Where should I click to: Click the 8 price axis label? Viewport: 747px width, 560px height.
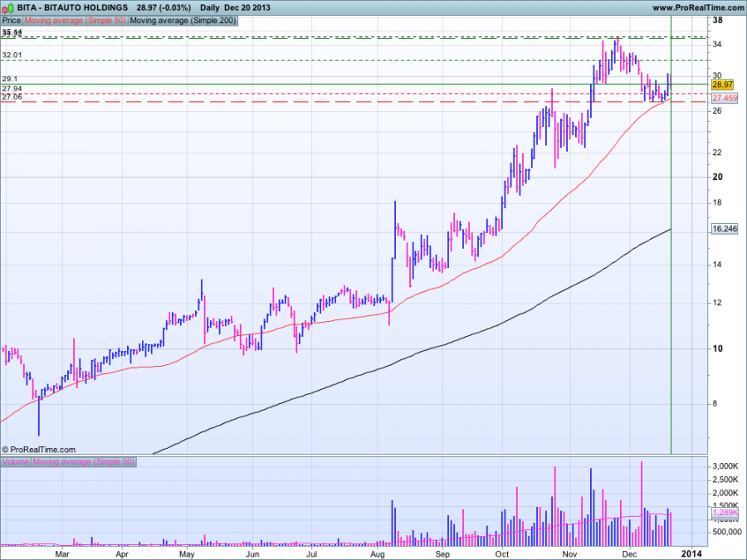(x=715, y=404)
